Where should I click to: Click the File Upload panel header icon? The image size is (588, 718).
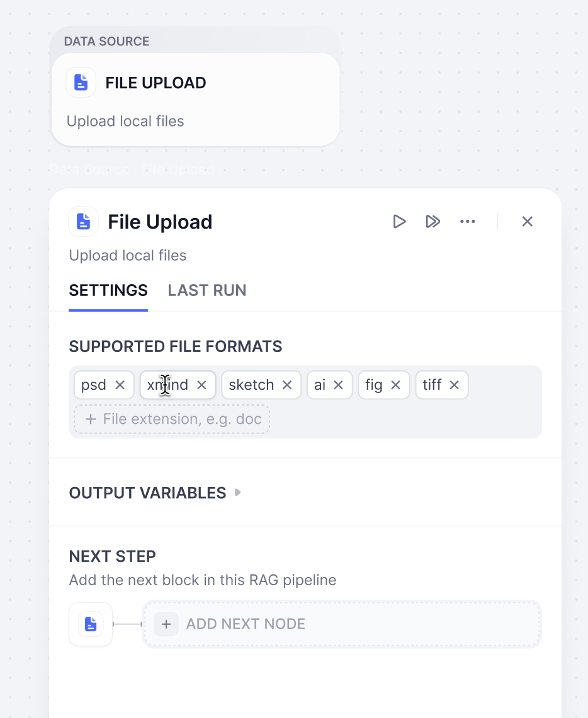83,222
